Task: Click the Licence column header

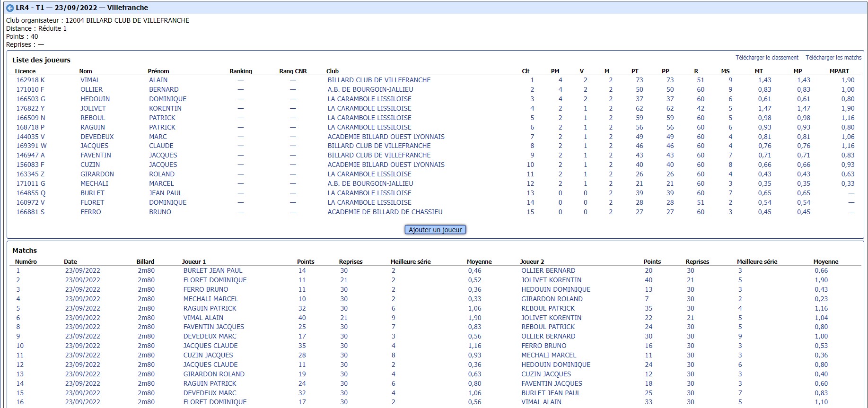Action: click(x=25, y=71)
